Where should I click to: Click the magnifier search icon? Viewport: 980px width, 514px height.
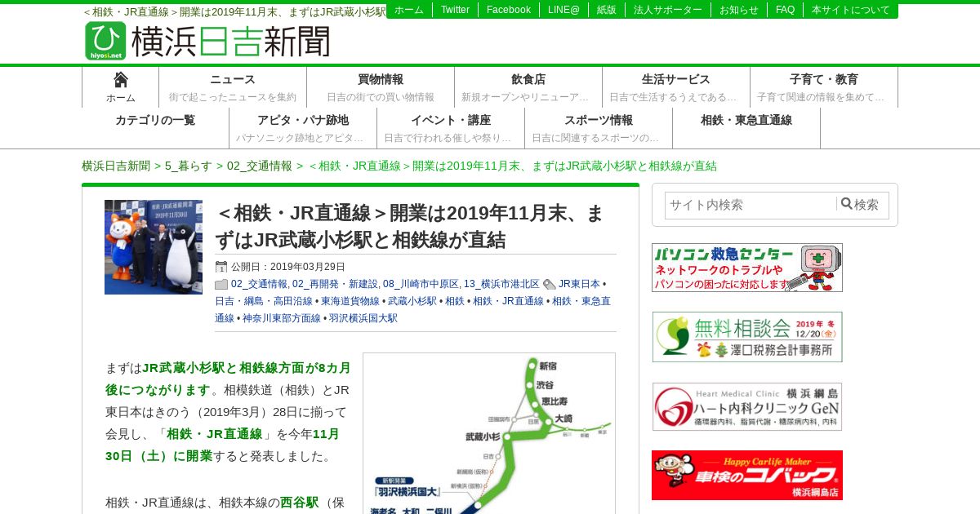point(847,204)
